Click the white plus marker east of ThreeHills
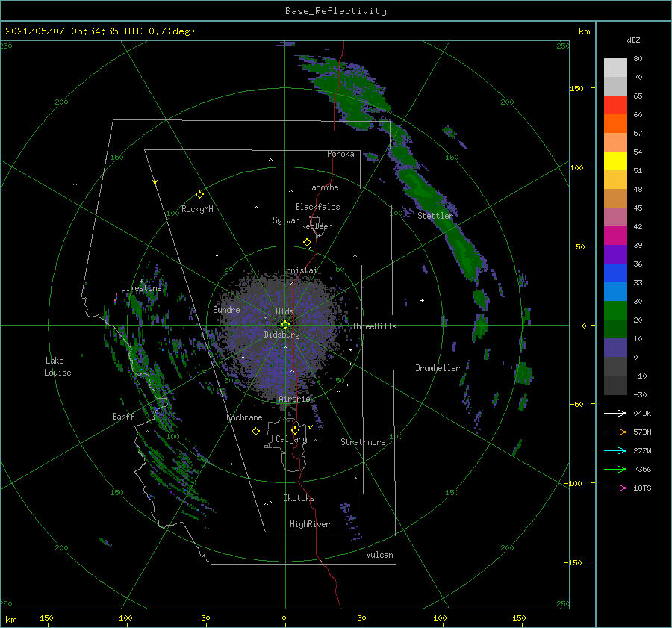This screenshot has width=672, height=628. click(x=422, y=300)
